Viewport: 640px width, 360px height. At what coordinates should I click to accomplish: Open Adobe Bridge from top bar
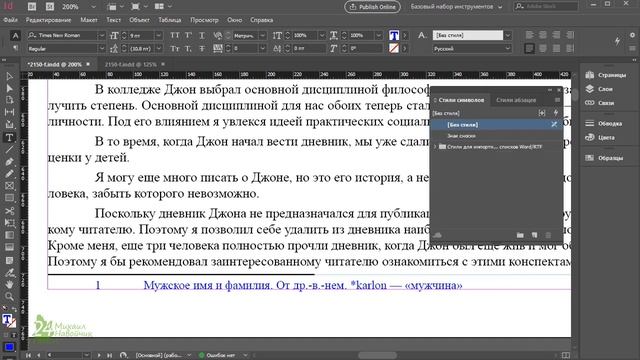pos(32,7)
